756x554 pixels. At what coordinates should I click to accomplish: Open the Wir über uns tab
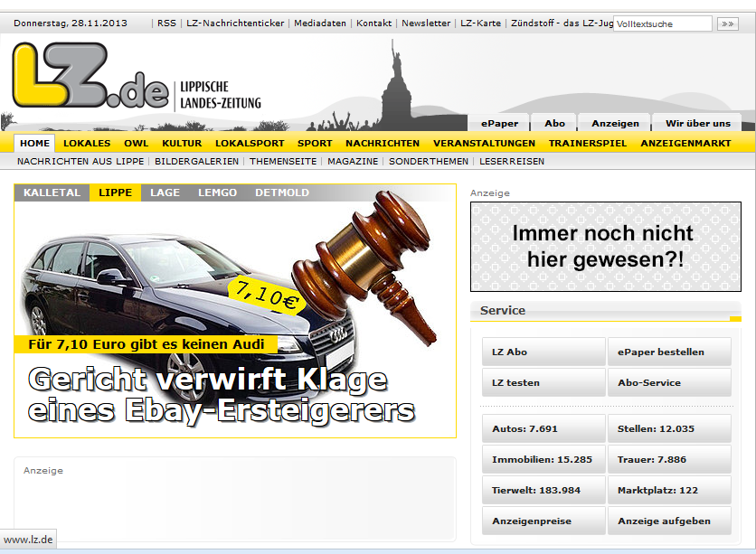tap(698, 123)
